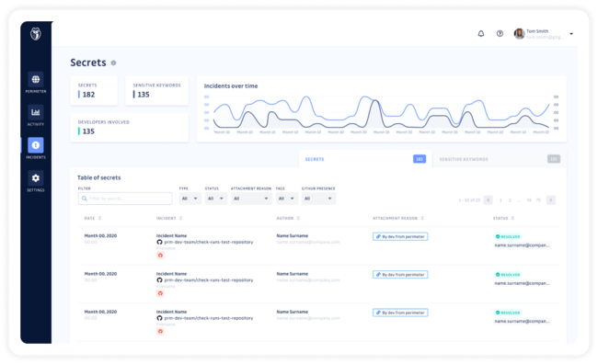The width and height of the screenshot is (598, 364).
Task: Expand the Status filter dropdown
Action: pyautogui.click(x=216, y=199)
